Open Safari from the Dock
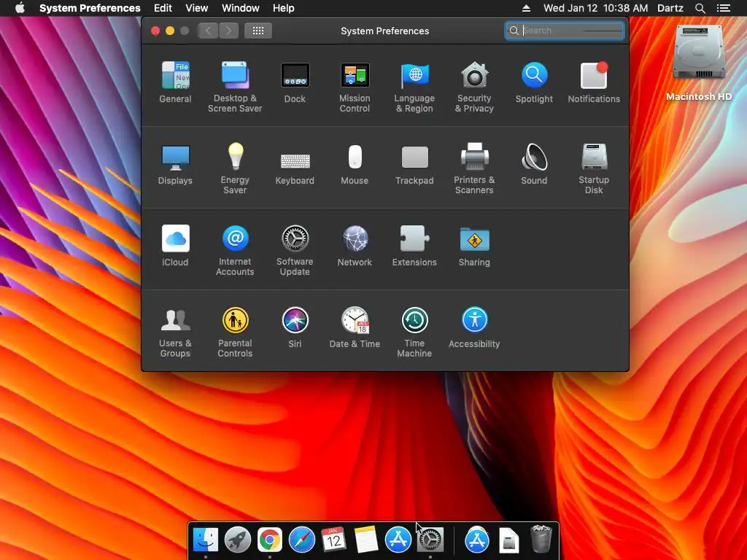Image resolution: width=747 pixels, height=560 pixels. [301, 540]
